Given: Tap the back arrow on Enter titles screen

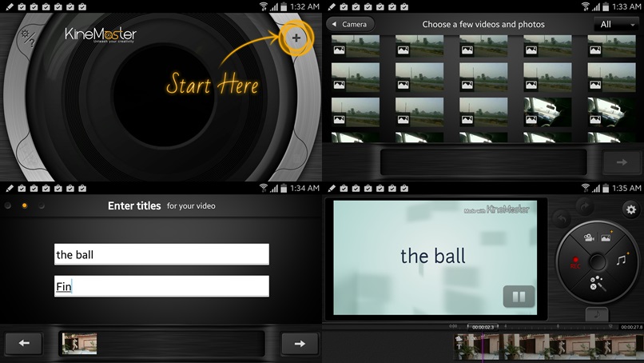Looking at the screenshot, I should [x=24, y=343].
